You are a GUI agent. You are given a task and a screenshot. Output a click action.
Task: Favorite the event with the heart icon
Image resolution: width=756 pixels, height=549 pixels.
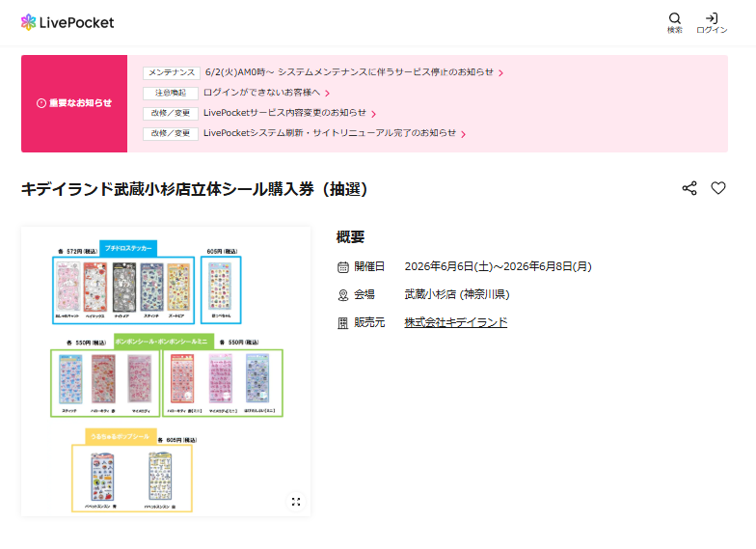(718, 188)
